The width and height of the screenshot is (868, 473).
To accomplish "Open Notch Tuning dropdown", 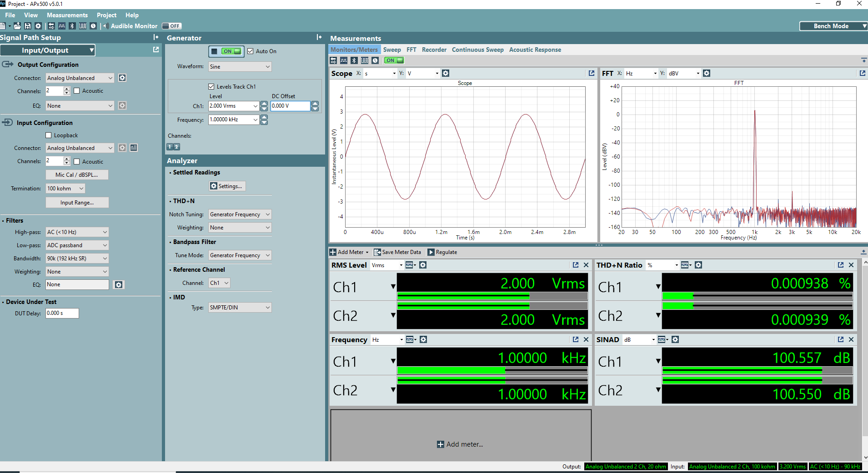I will [240, 214].
